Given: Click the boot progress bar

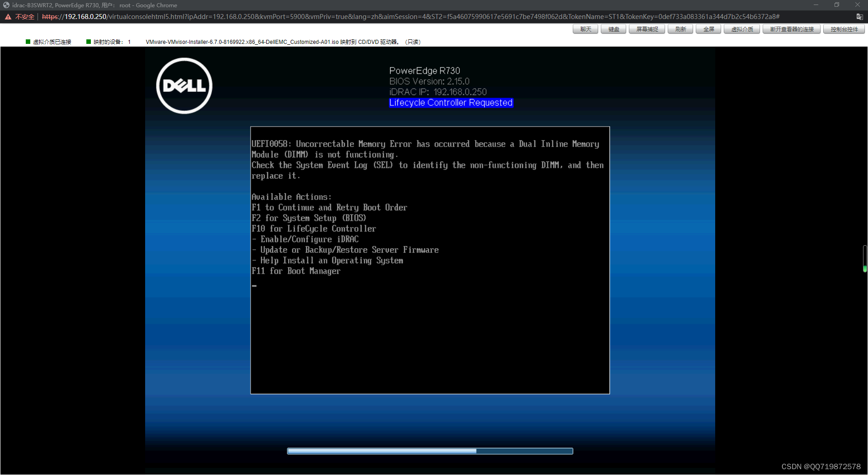Looking at the screenshot, I should point(430,451).
